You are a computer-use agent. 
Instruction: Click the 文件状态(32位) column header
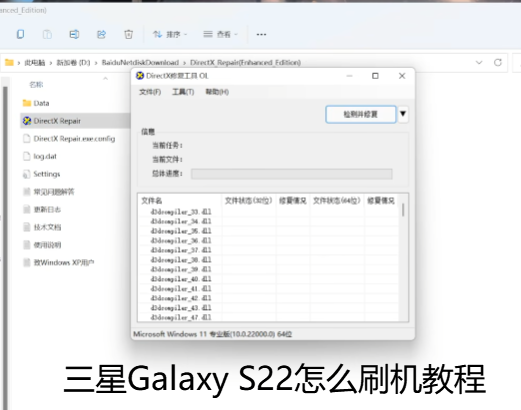248,201
